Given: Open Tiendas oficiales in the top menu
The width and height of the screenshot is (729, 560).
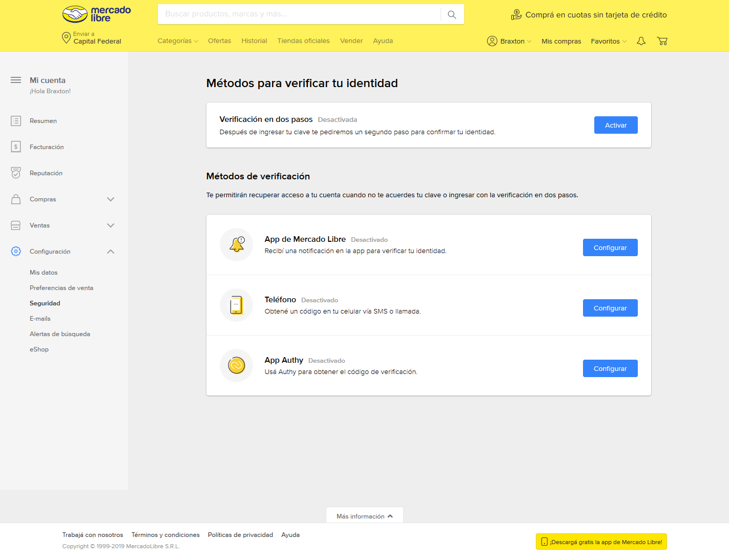Looking at the screenshot, I should pos(303,41).
